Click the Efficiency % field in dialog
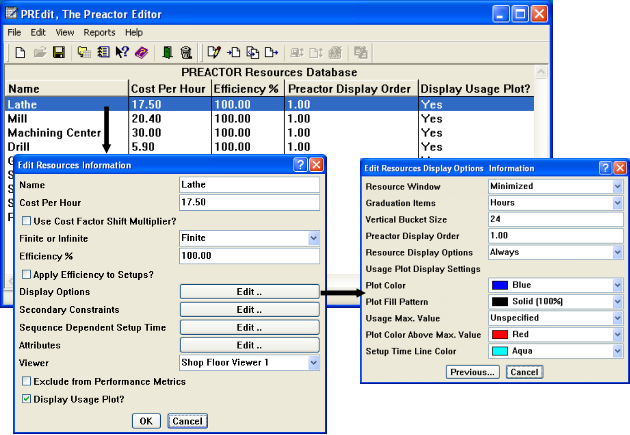The image size is (630, 435). pyautogui.click(x=249, y=256)
